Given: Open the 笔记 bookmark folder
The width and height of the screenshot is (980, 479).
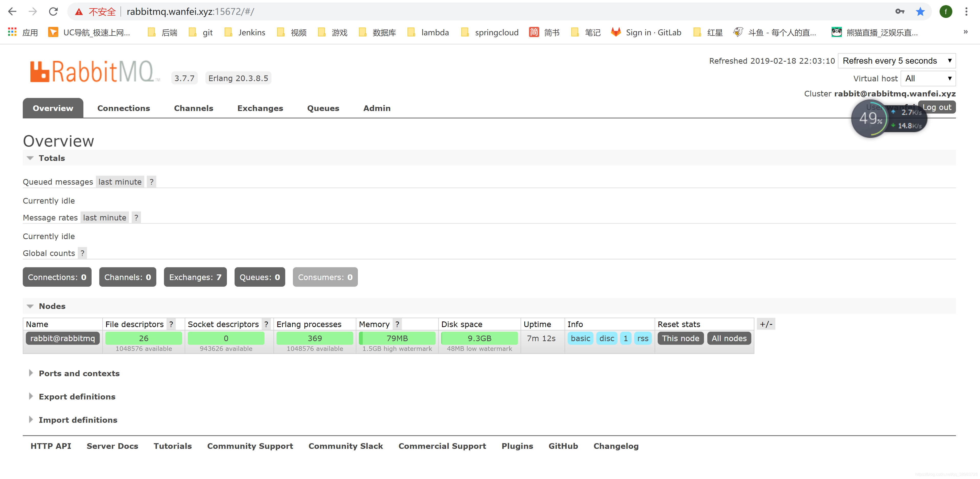Looking at the screenshot, I should click(x=586, y=32).
